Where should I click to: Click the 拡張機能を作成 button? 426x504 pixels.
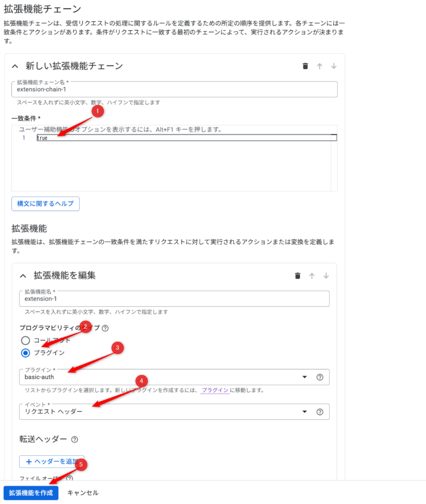(31, 493)
